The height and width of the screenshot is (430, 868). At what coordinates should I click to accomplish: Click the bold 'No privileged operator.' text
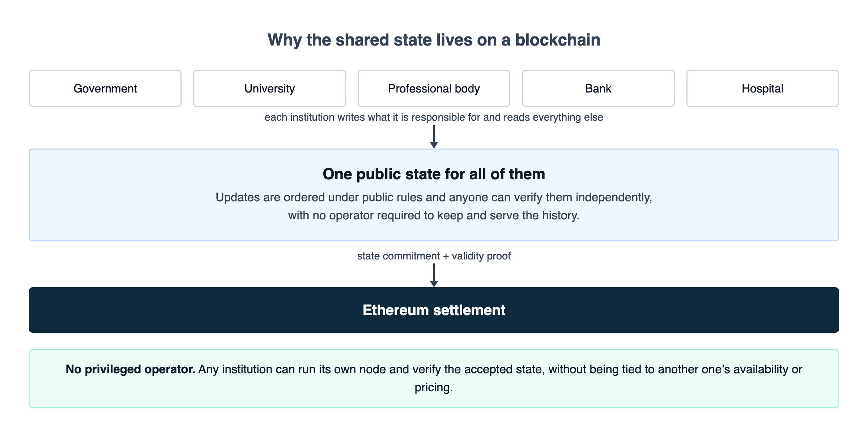131,369
